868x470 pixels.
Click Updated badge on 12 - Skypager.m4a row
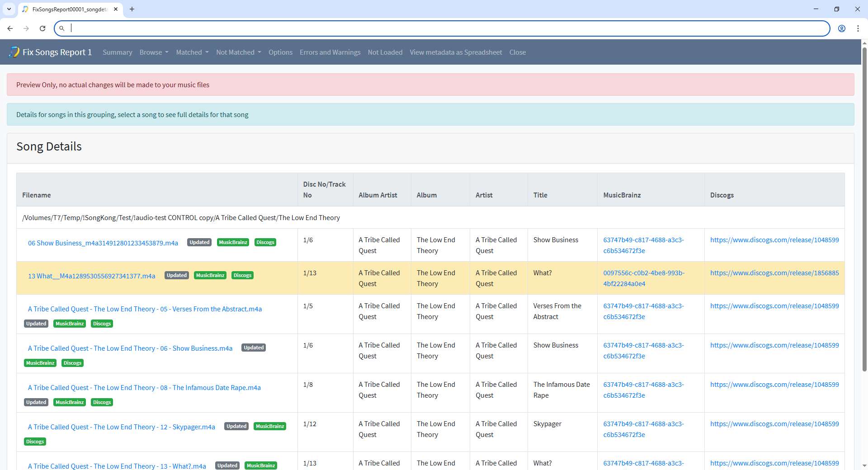click(236, 427)
